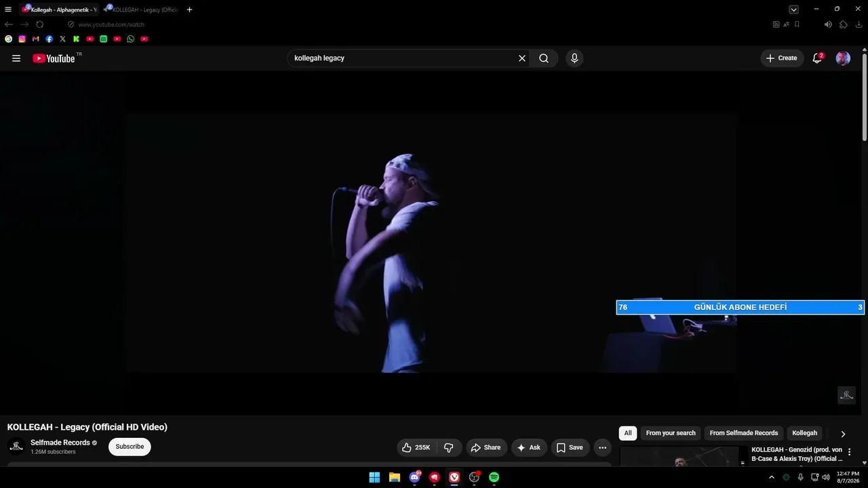
Task: Open the more actions ellipsis menu
Action: pyautogui.click(x=602, y=447)
